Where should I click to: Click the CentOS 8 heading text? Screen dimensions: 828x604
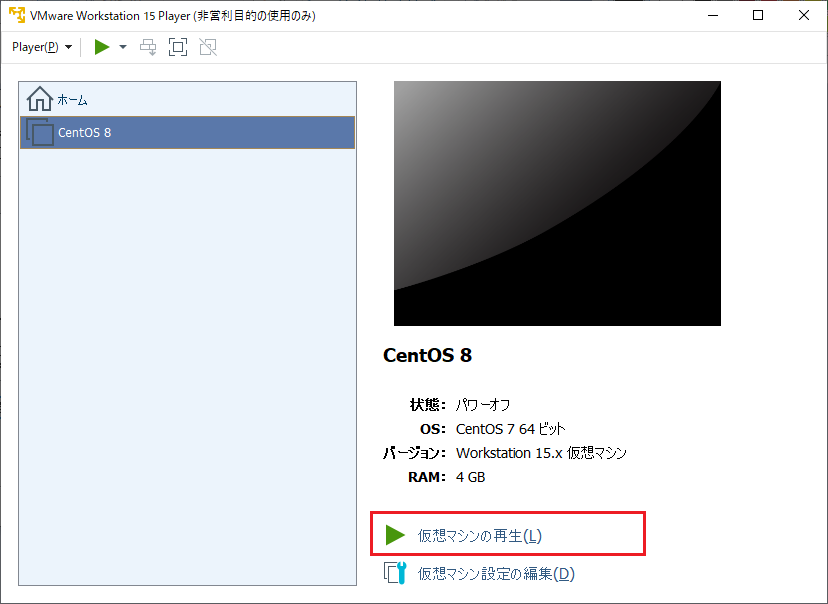[427, 355]
